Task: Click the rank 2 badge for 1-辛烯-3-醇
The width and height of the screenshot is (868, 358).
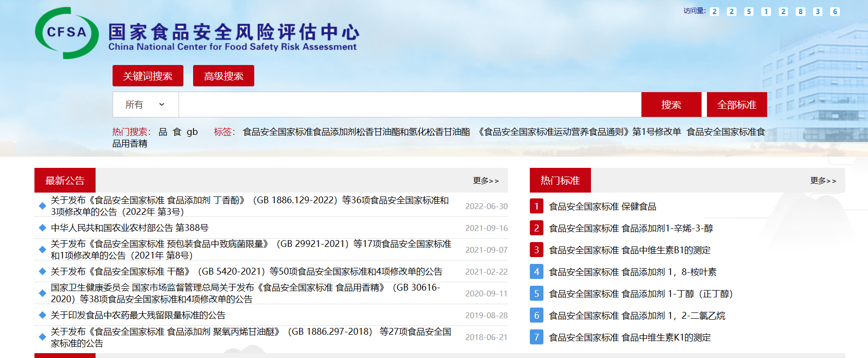Action: click(x=536, y=228)
